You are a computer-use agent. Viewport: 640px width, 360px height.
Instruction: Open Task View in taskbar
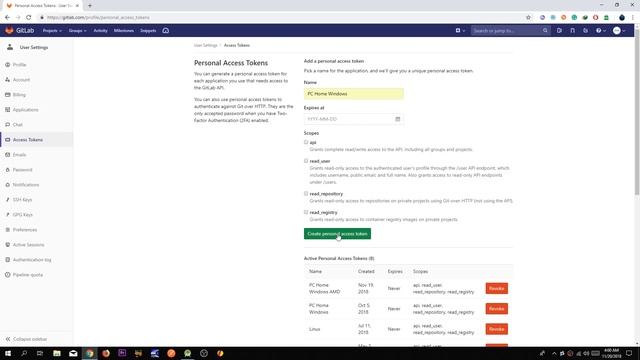pyautogui.click(x=40, y=353)
